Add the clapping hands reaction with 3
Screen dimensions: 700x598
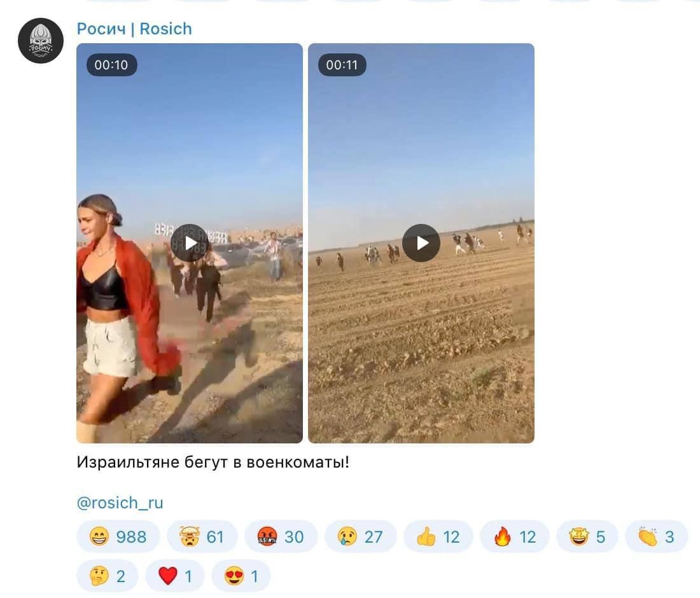(656, 536)
